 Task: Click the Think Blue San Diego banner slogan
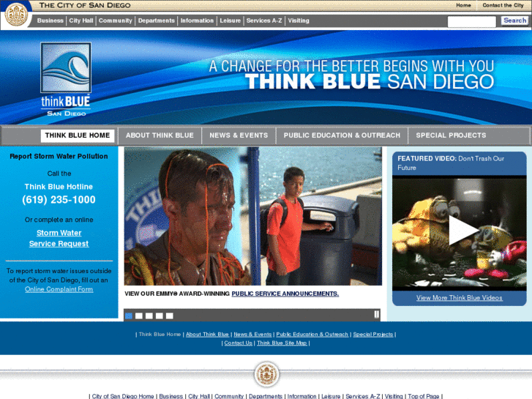pyautogui.click(x=351, y=75)
